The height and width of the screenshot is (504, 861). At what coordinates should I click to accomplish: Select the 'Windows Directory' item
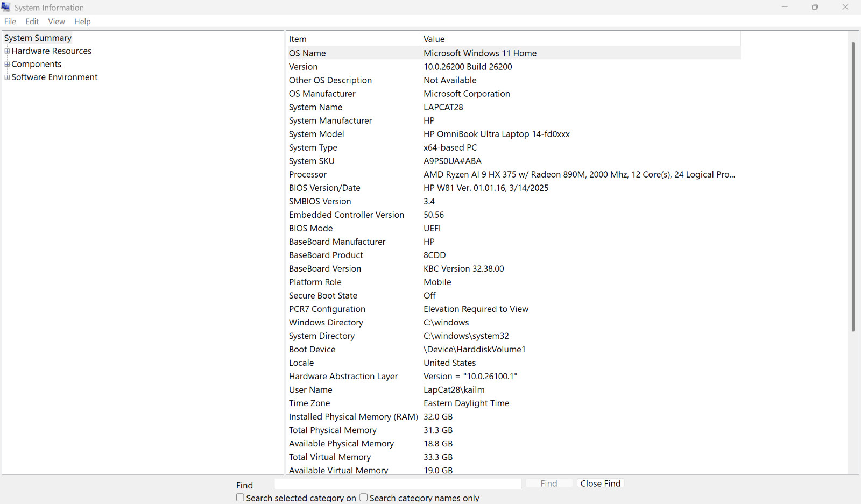326,322
